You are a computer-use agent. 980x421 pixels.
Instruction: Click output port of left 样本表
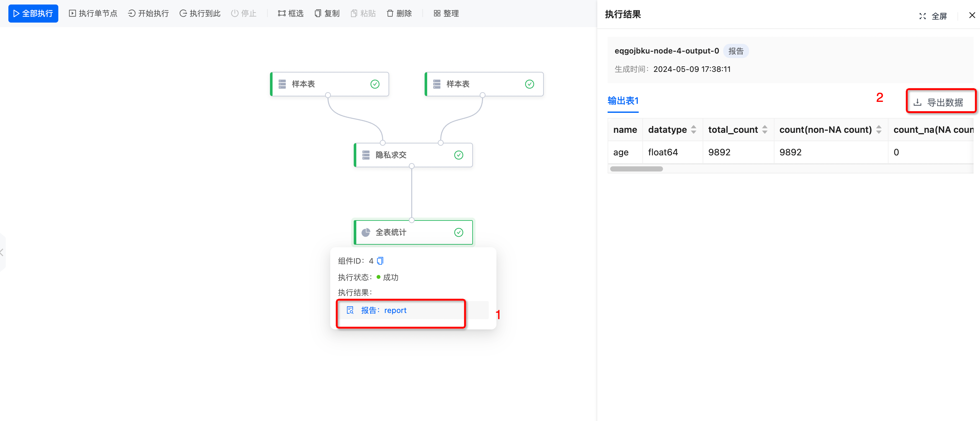(x=328, y=95)
